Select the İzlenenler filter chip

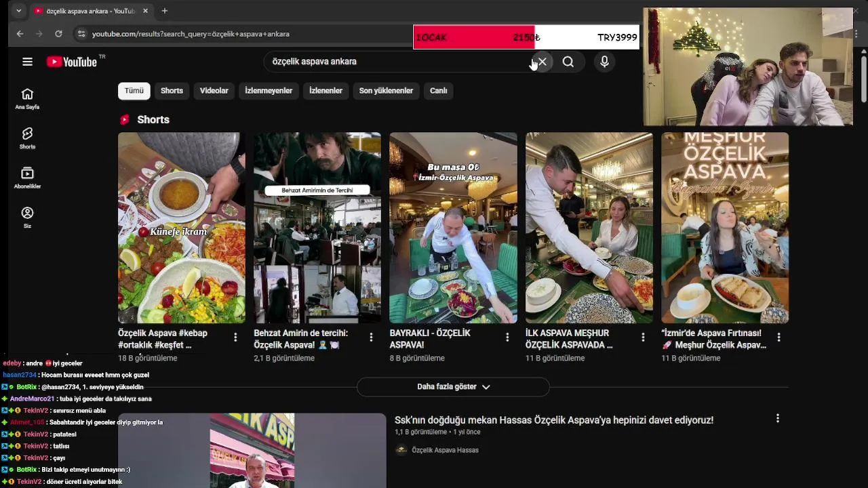(325, 91)
